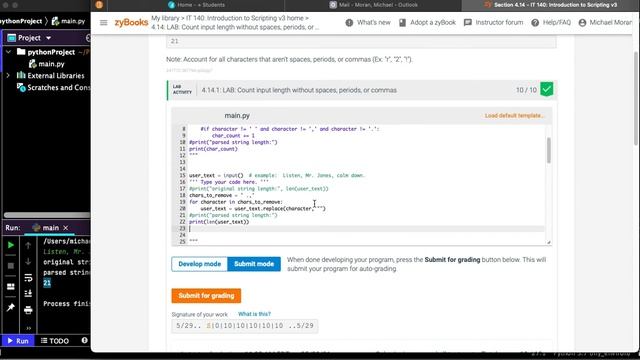
Task: Click the signature of your work field
Action: point(245,326)
